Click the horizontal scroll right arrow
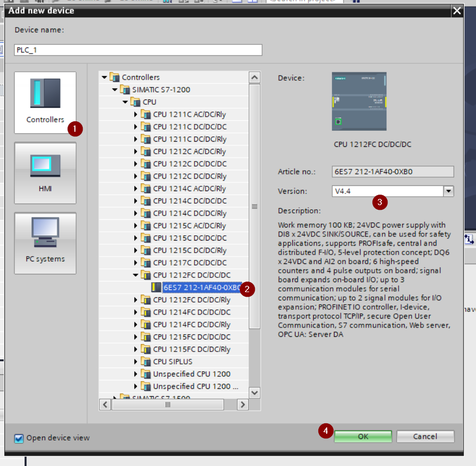The width and height of the screenshot is (476, 466). click(x=242, y=405)
